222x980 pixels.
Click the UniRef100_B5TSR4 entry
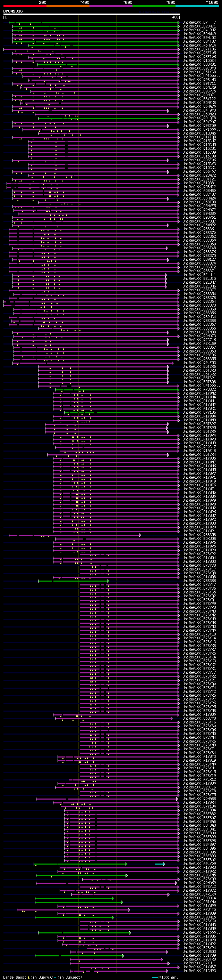pos(199,455)
